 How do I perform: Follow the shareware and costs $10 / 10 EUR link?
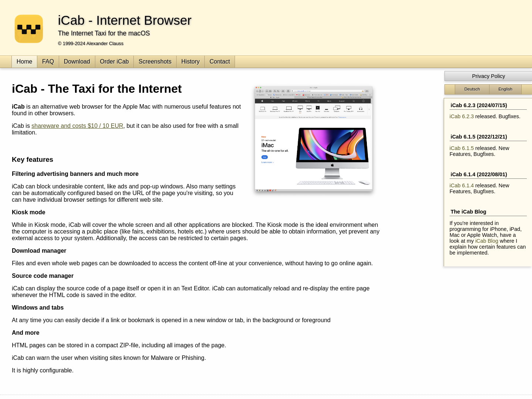pos(77,126)
